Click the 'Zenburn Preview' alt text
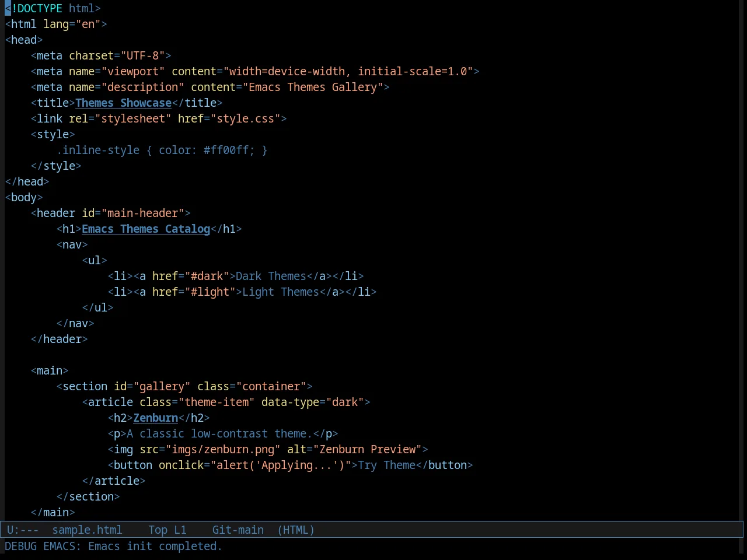Image resolution: width=747 pixels, height=560 pixels. tap(368, 449)
